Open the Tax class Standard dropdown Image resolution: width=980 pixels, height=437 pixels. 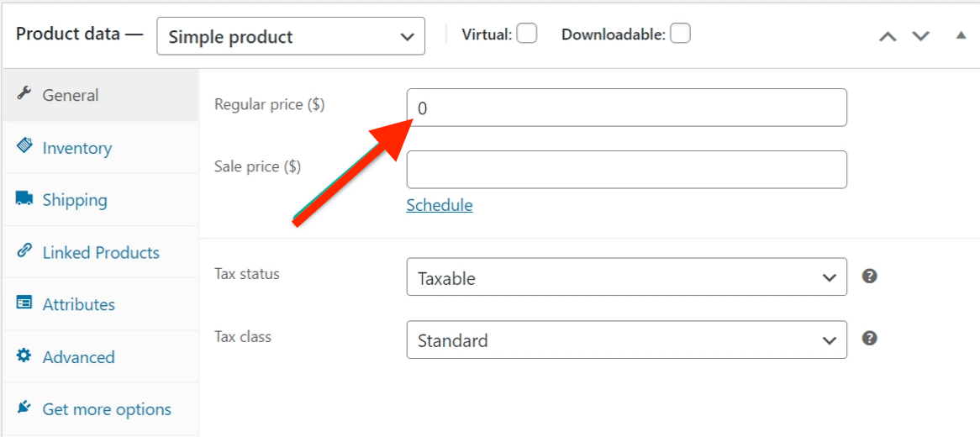click(626, 340)
